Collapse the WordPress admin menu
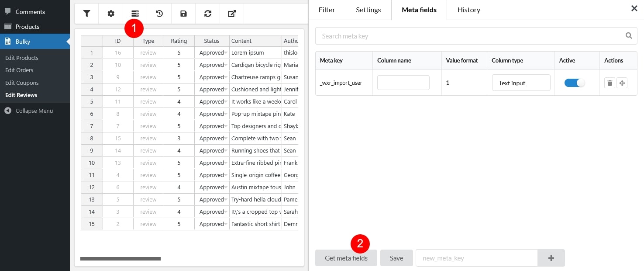The image size is (644, 271). pyautogui.click(x=34, y=111)
